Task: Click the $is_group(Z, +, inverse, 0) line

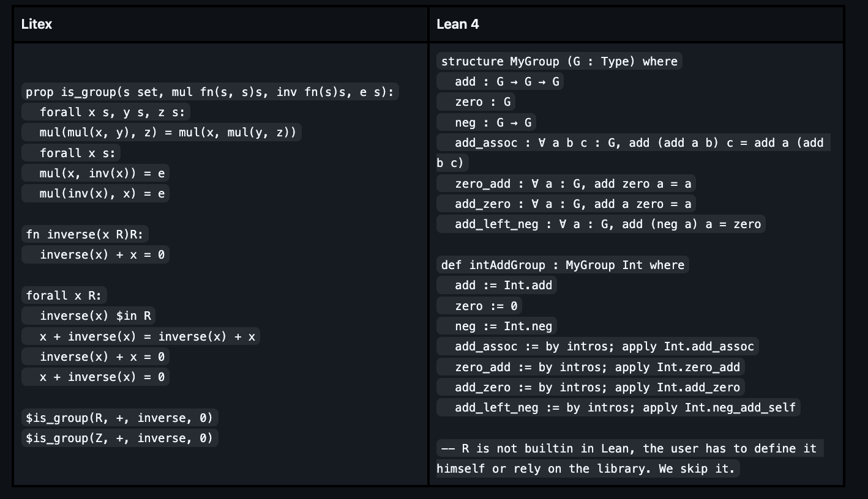Action: click(x=119, y=438)
